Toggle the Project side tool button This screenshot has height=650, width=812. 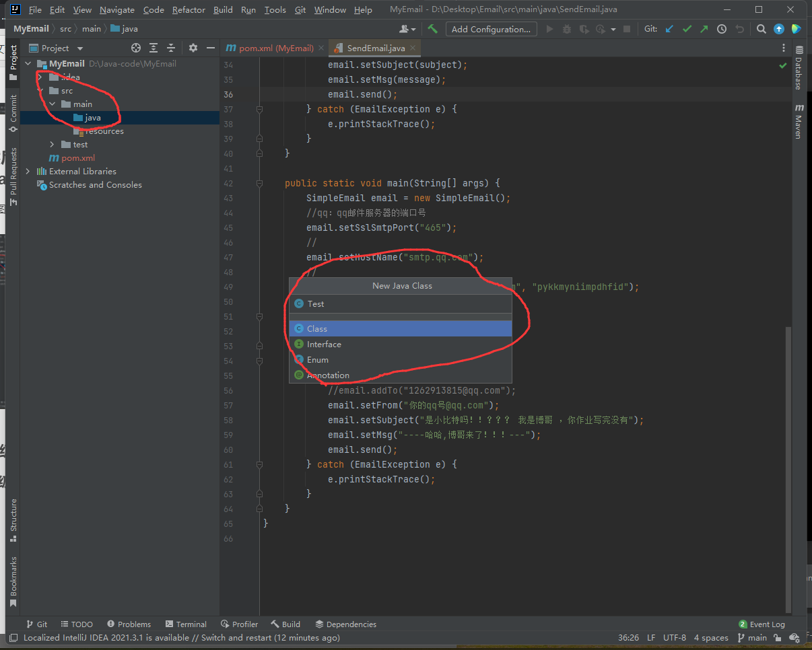(x=13, y=62)
